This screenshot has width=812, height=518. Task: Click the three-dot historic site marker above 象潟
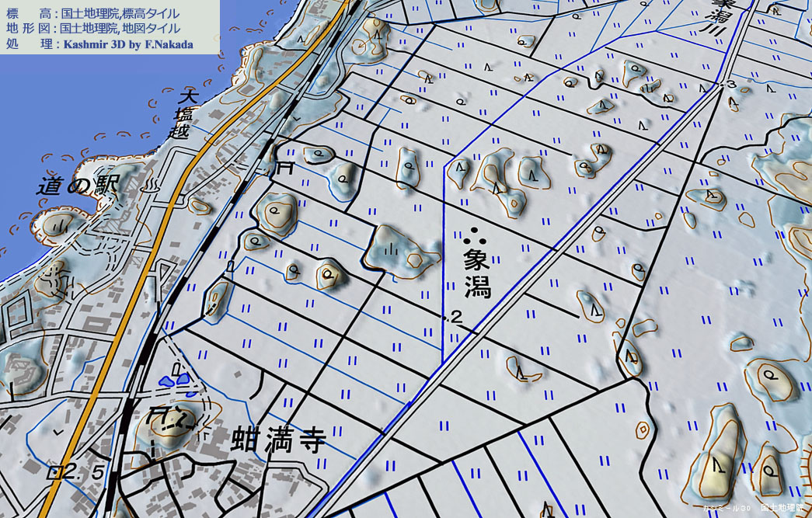(x=474, y=235)
